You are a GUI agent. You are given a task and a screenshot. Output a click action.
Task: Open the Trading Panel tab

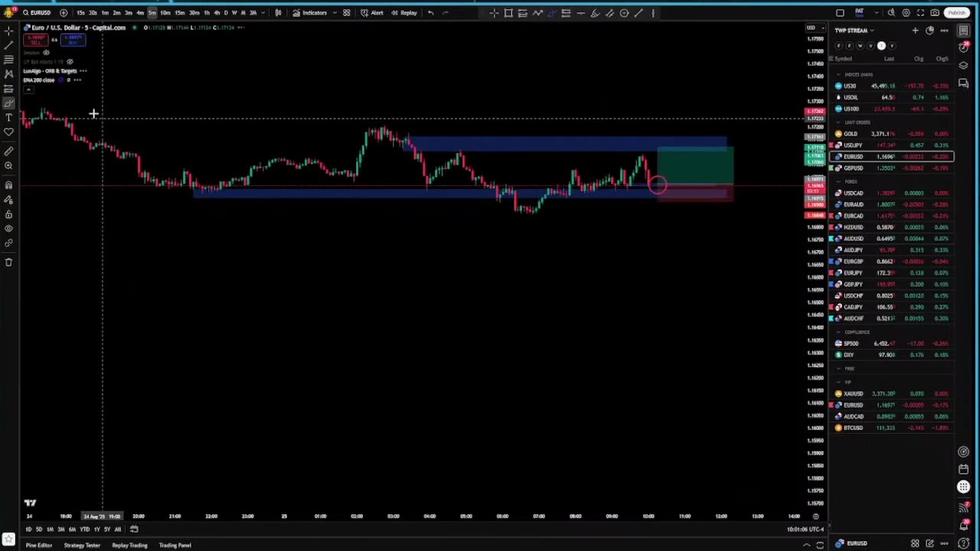click(175, 546)
